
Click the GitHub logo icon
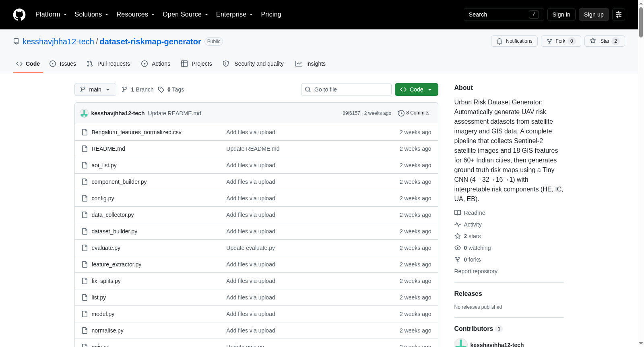point(19,15)
